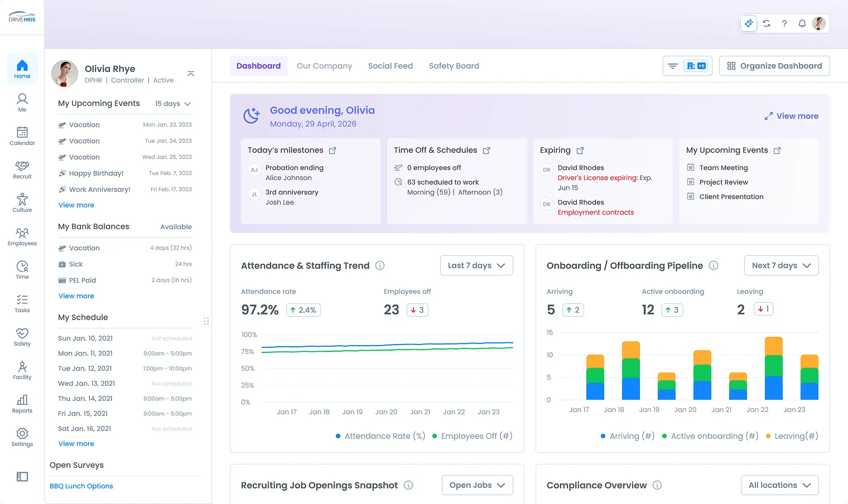Screen dimensions: 848x504
Task: Click the Client Presentation event
Action: point(731,197)
